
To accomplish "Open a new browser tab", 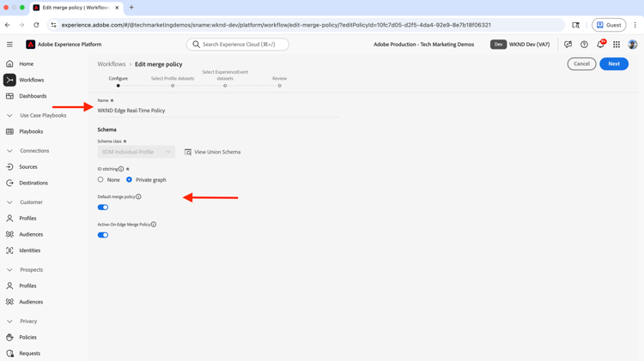I will (x=131, y=8).
